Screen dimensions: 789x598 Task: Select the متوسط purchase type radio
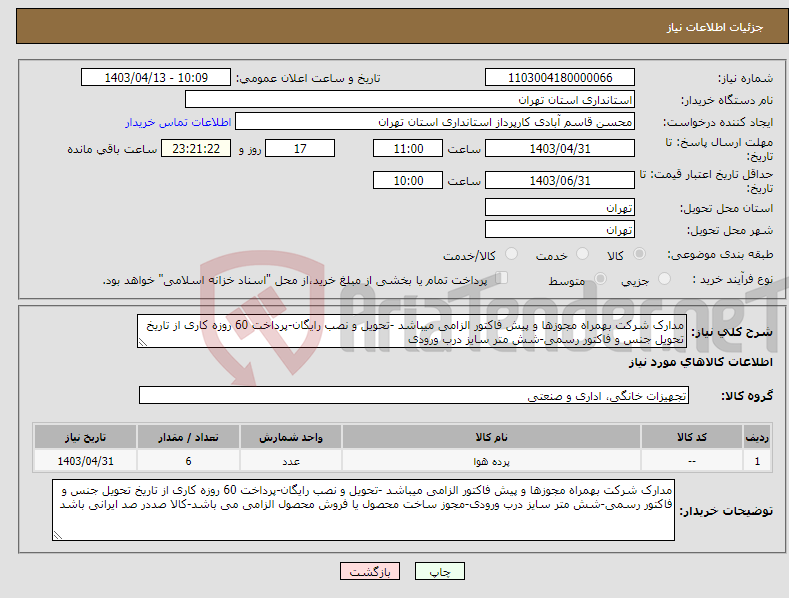(600, 278)
